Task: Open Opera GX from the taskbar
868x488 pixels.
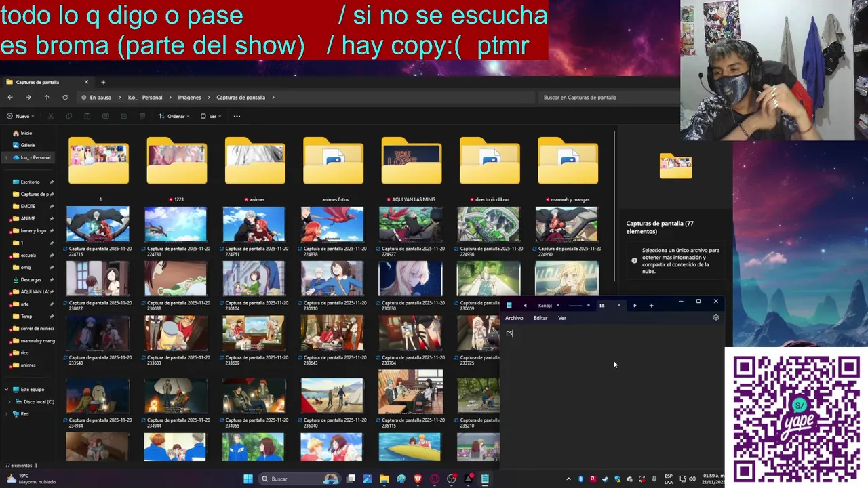Action: 435,479
